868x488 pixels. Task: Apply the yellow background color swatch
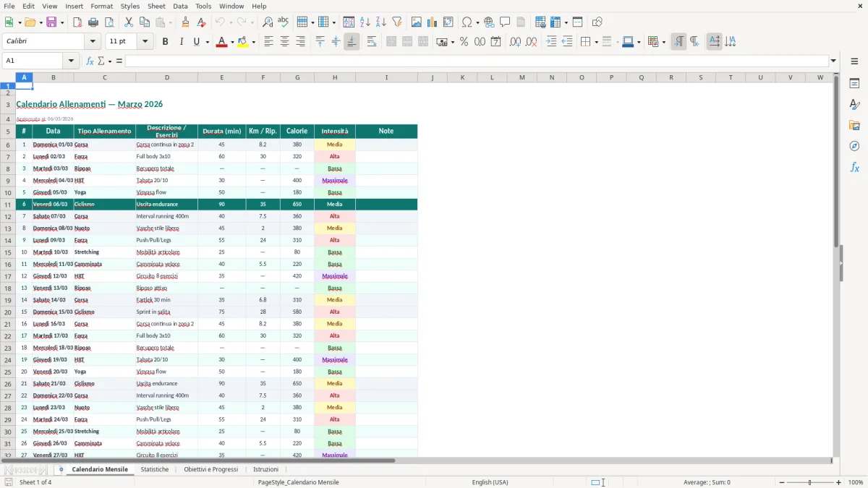tap(243, 42)
